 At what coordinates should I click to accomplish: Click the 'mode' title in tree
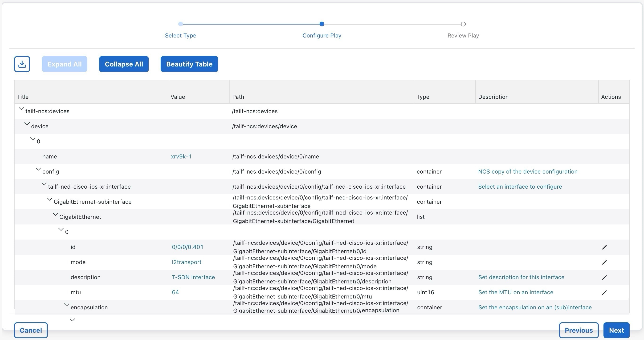click(x=78, y=262)
